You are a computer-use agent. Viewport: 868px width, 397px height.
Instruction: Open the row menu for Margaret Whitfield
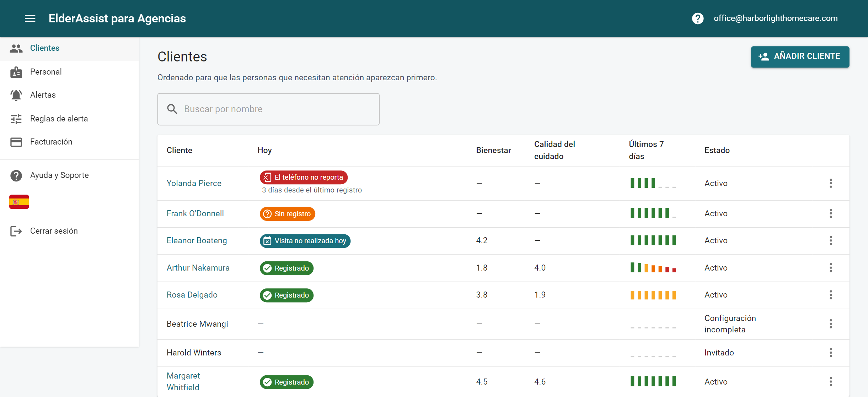(x=831, y=382)
